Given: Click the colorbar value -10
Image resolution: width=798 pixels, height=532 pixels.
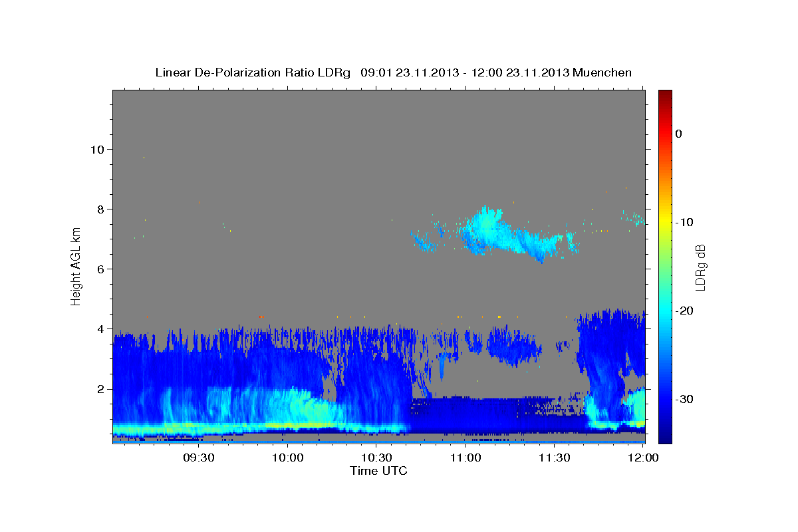Looking at the screenshot, I should tap(684, 222).
